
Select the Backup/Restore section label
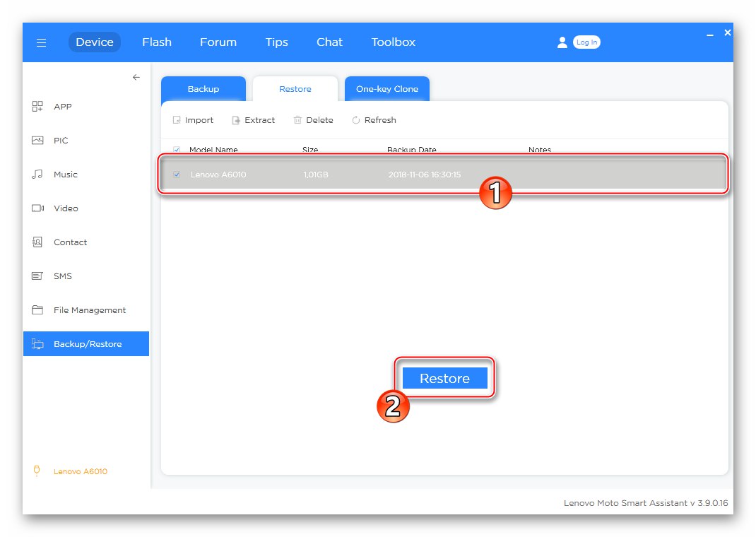[x=88, y=343]
